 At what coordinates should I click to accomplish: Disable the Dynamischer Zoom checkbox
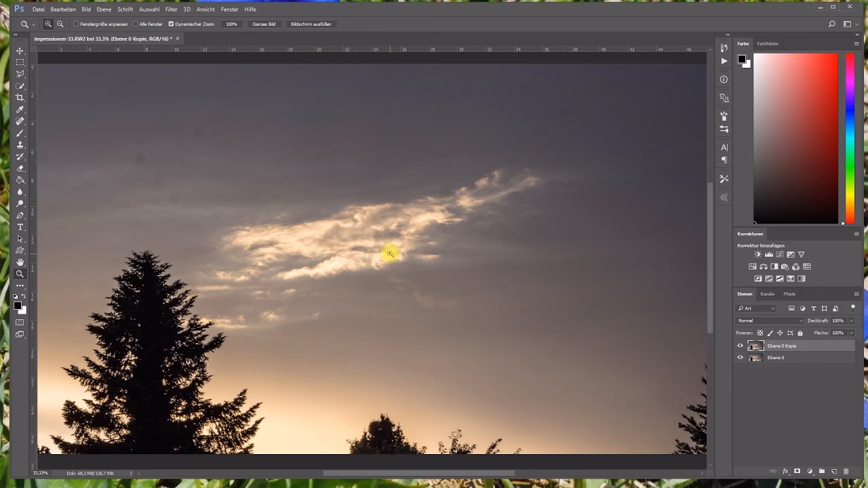coord(171,24)
